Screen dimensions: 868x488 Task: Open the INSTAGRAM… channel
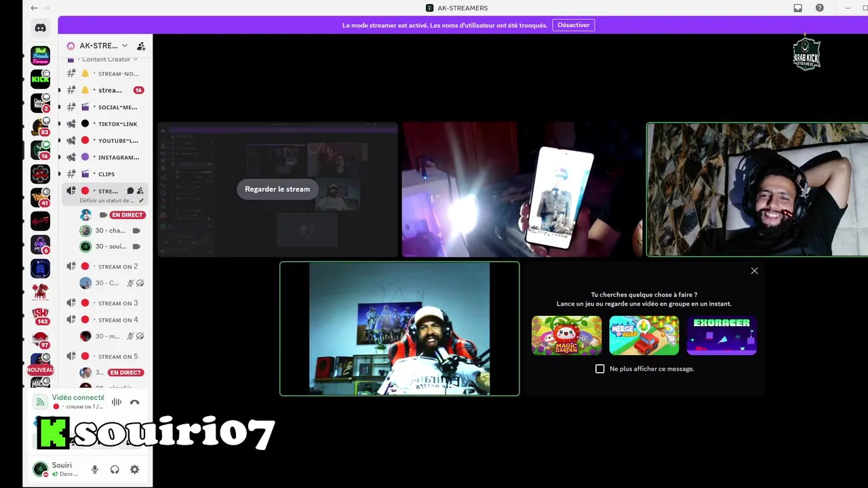[x=105, y=157]
